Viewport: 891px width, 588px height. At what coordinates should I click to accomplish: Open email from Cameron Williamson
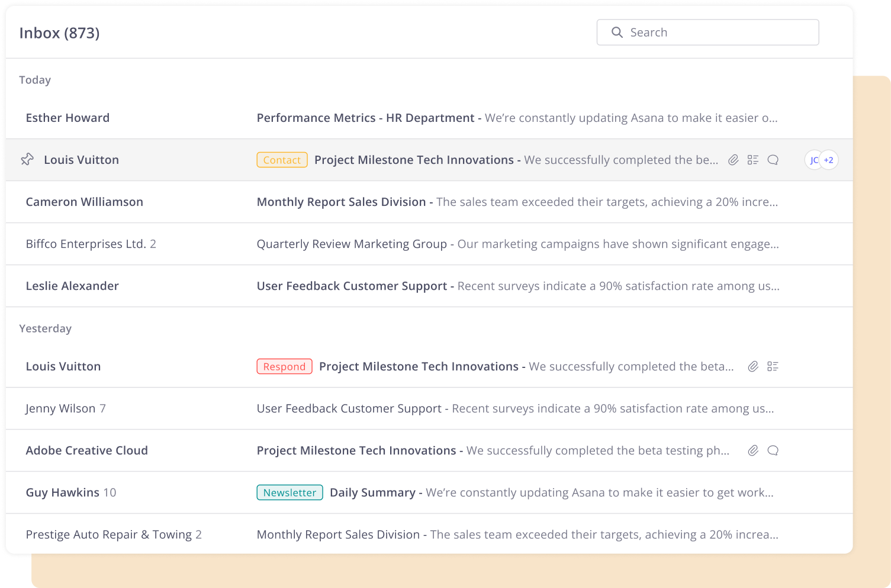[x=429, y=202]
